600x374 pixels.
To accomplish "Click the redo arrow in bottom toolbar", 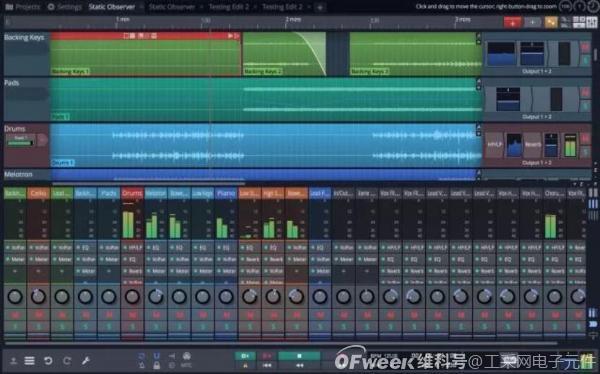I will coord(67,360).
